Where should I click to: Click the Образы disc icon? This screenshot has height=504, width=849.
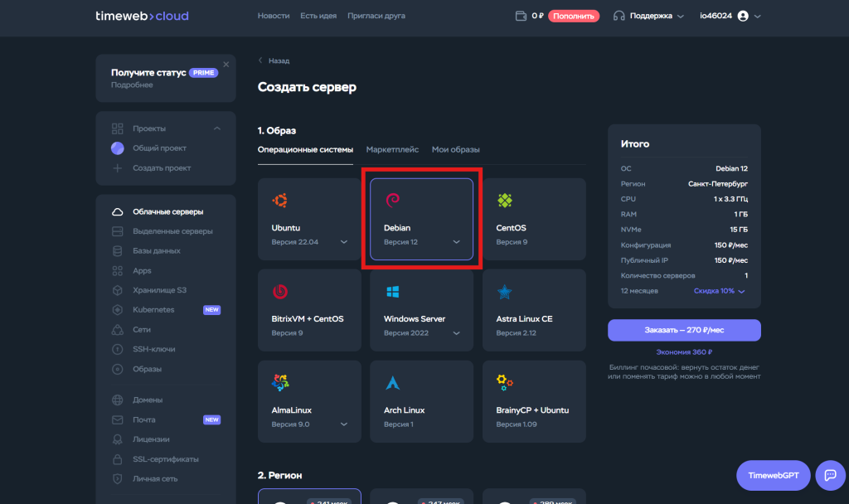pos(118,369)
